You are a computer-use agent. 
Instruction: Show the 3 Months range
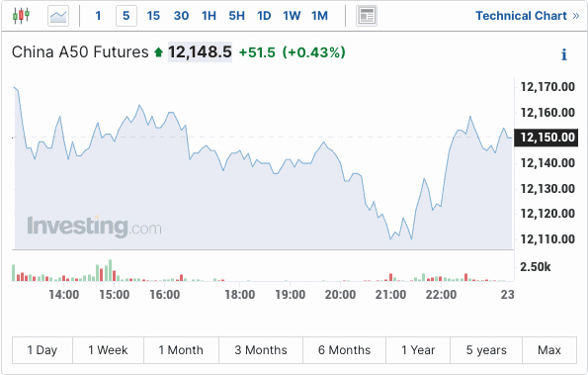[x=261, y=350]
